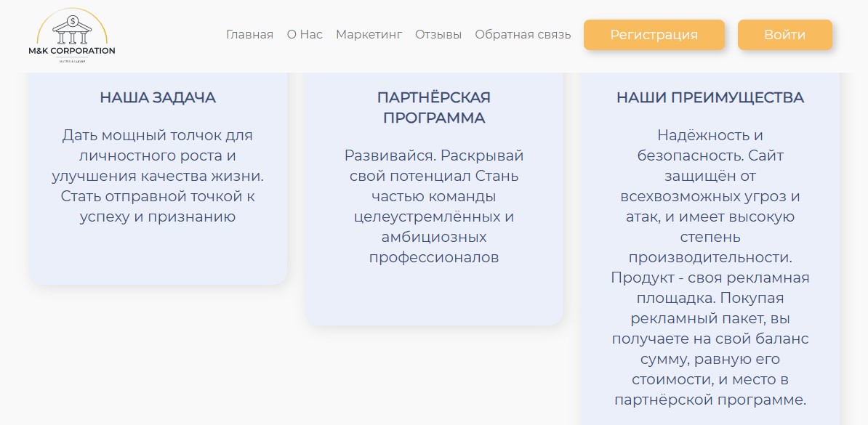Open the Главная menu item

point(249,34)
